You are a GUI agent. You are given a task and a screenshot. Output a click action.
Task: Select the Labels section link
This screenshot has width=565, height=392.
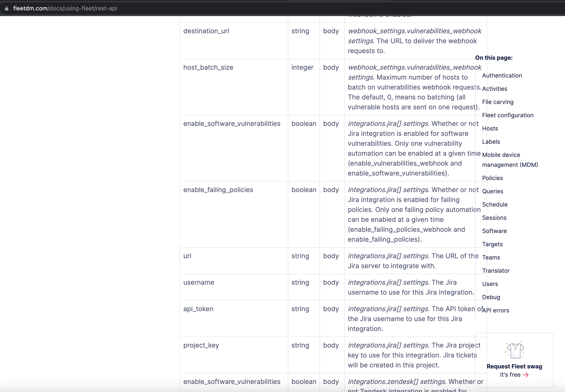[491, 142]
